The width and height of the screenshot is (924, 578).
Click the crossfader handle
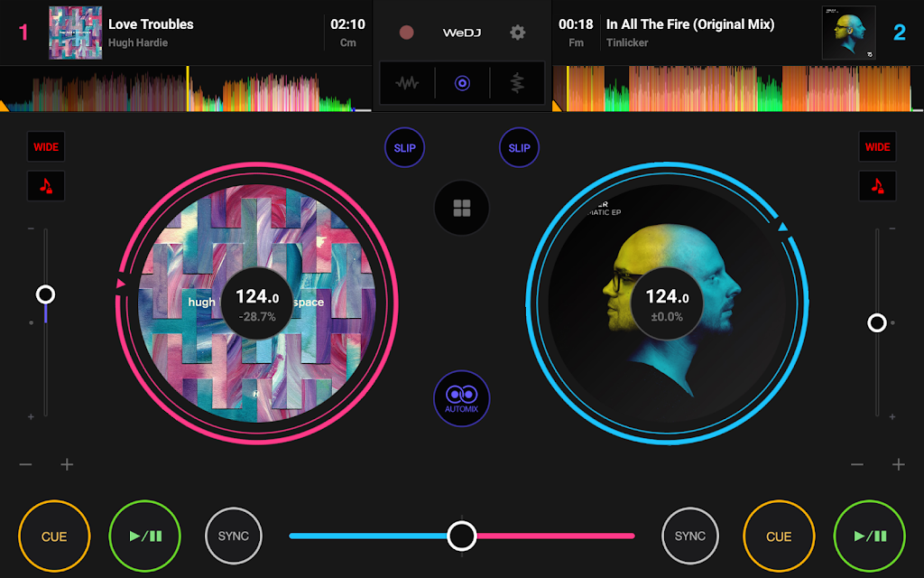[x=462, y=536]
